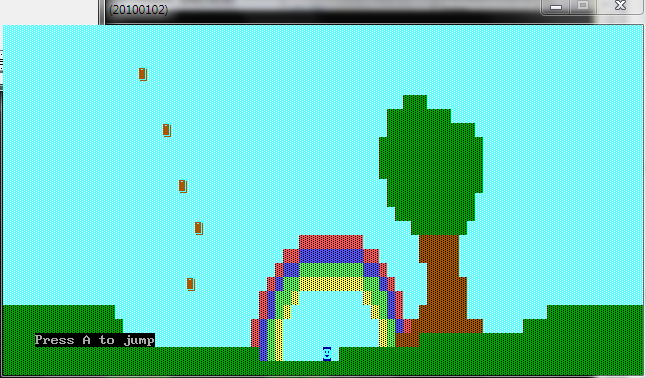The height and width of the screenshot is (378, 646).
Task: Click the window title text (20100102)
Action: 139,9
